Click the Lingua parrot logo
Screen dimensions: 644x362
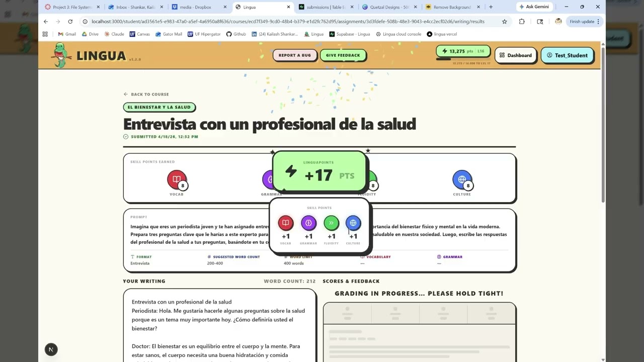click(x=60, y=55)
